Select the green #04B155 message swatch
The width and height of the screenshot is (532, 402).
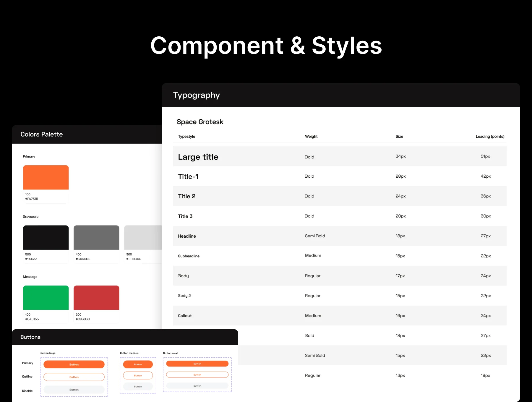click(46, 298)
